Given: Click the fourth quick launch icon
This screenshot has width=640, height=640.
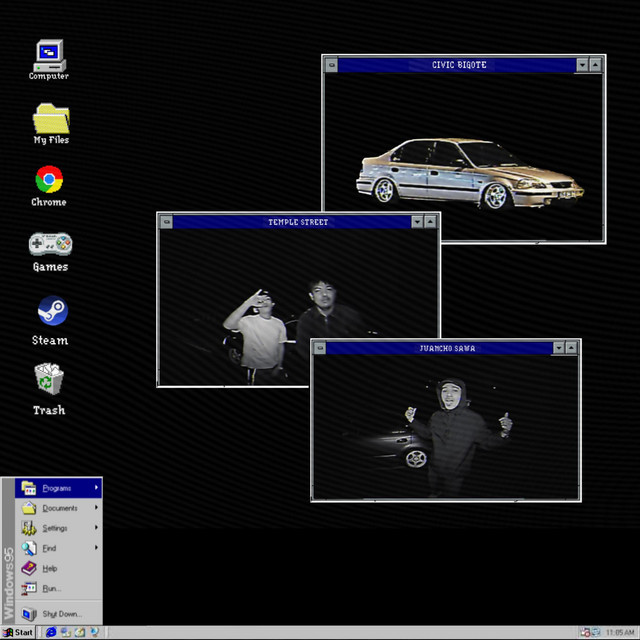Looking at the screenshot, I should click(94, 632).
